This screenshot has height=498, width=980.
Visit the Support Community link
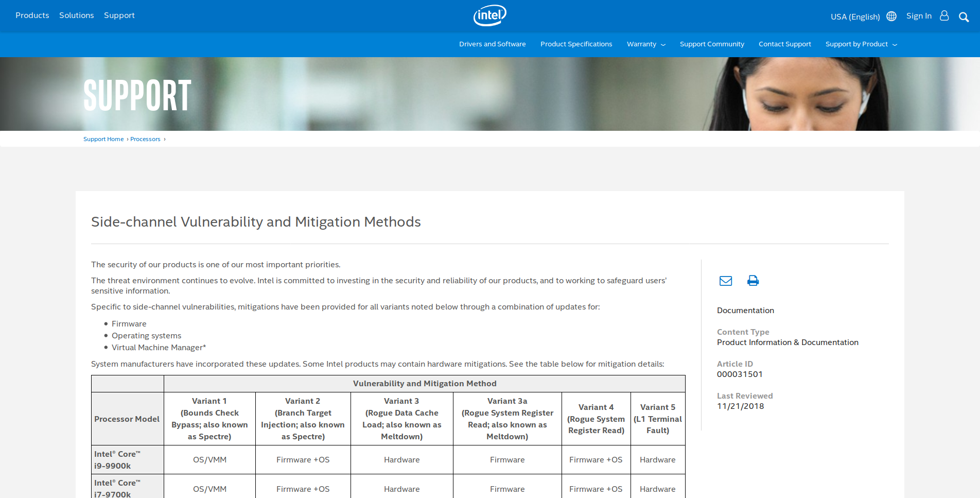tap(711, 44)
